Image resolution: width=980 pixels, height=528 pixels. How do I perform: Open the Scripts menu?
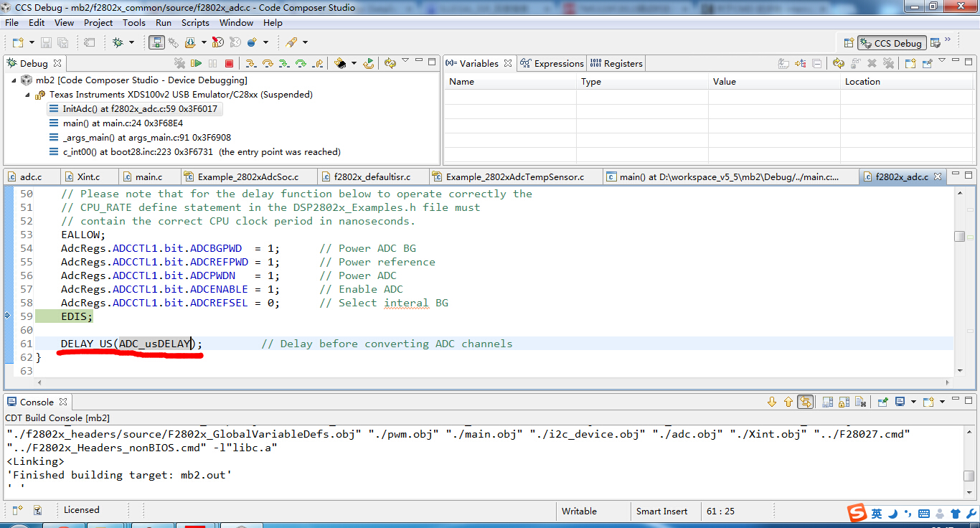[x=195, y=22]
